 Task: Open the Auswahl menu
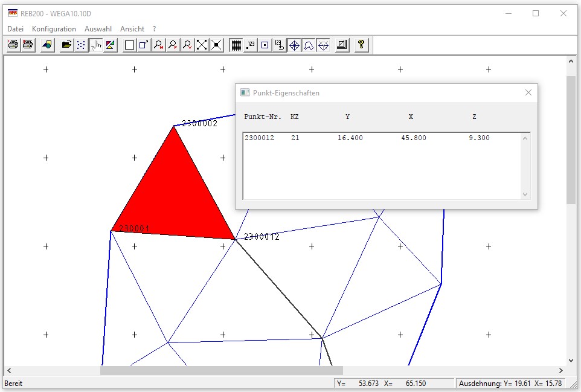coord(98,29)
